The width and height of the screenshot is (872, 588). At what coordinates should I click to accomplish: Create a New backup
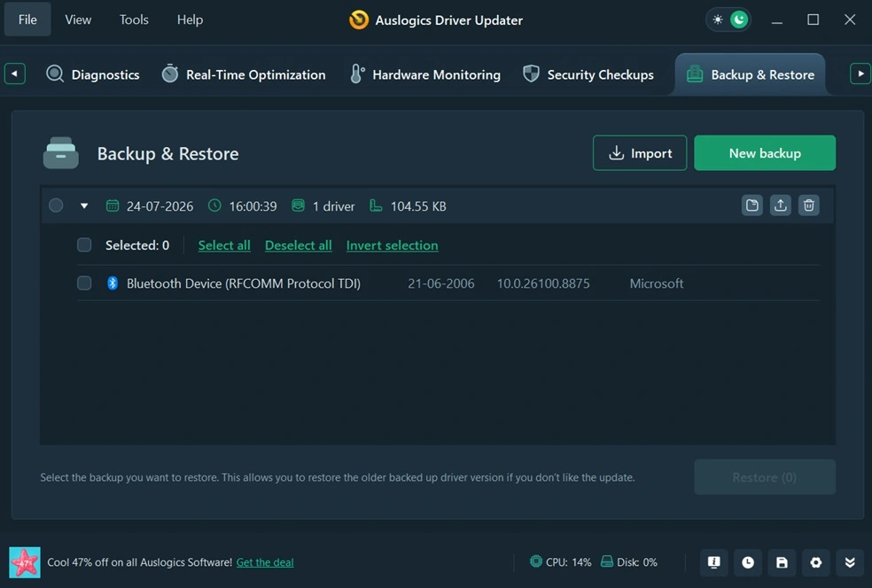(765, 153)
